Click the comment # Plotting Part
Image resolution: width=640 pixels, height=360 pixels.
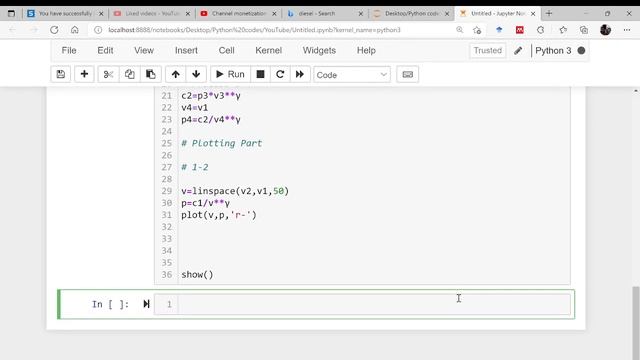(222, 143)
